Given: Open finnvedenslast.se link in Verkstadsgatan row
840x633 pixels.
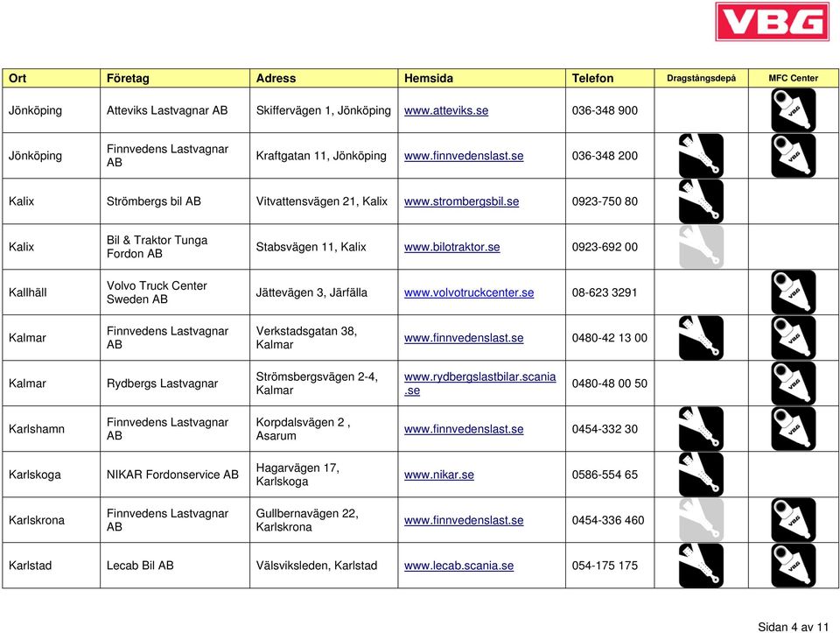Looking at the screenshot, I should 464,338.
